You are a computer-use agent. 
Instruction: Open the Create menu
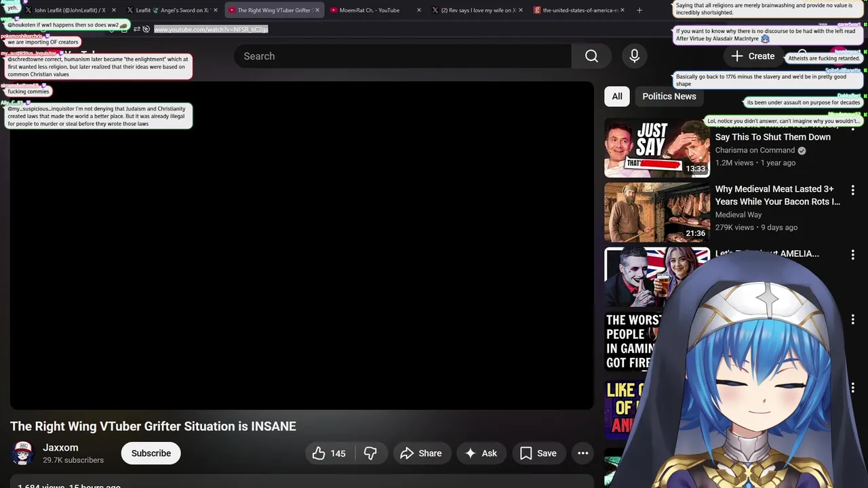[753, 56]
